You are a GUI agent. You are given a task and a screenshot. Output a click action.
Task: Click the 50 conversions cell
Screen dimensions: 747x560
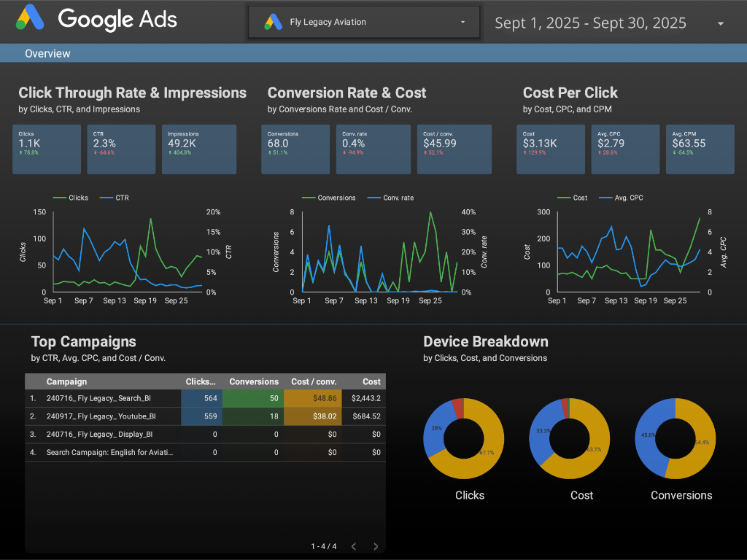(x=253, y=398)
